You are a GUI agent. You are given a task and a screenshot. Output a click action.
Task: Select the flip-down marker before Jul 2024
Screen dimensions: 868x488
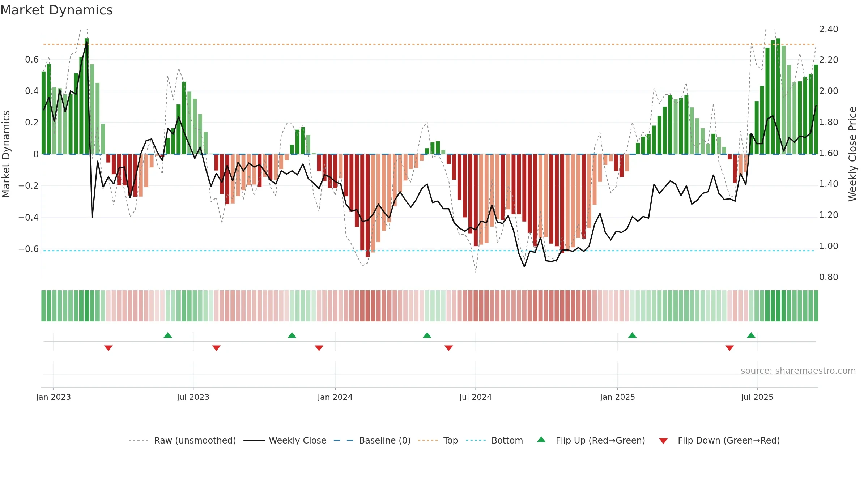[449, 348]
